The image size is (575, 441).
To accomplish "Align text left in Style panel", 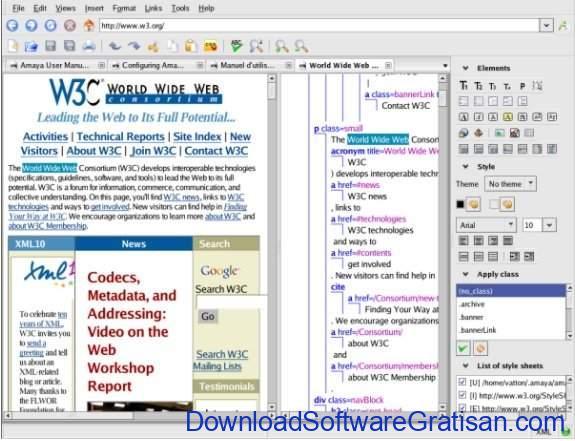I will [464, 240].
